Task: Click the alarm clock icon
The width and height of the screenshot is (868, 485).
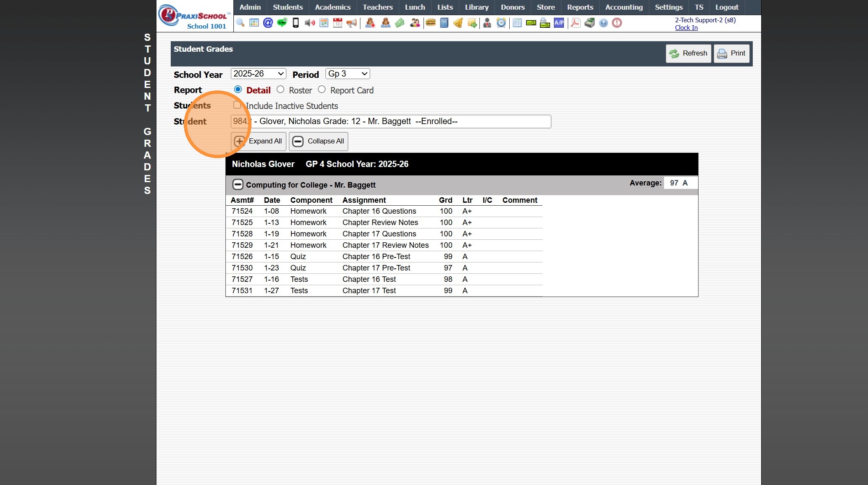Action: (501, 23)
